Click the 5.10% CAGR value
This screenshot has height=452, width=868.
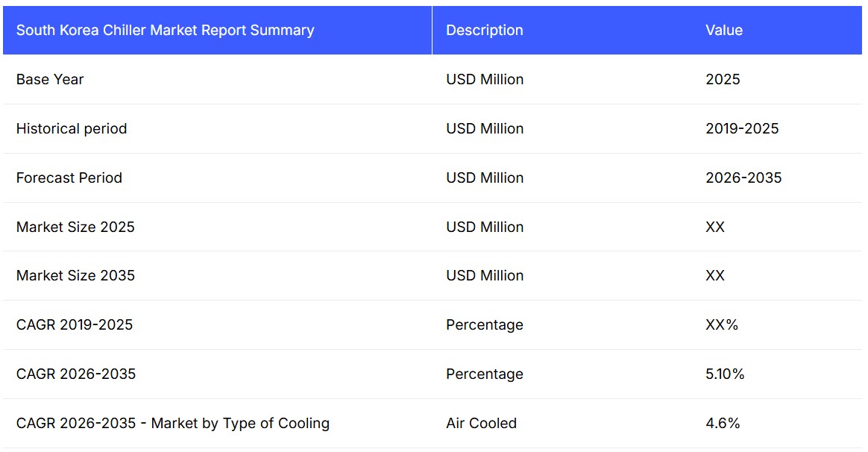point(725,374)
